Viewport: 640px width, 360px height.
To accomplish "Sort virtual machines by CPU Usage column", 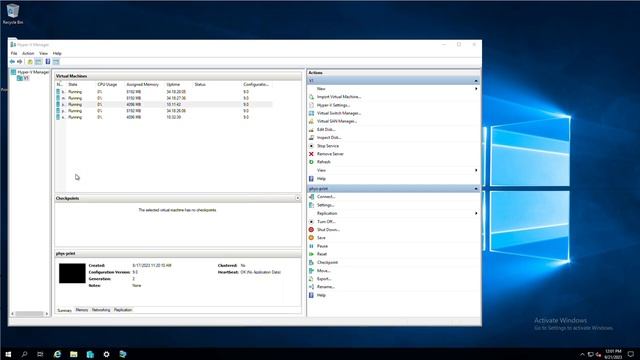I will pyautogui.click(x=107, y=84).
